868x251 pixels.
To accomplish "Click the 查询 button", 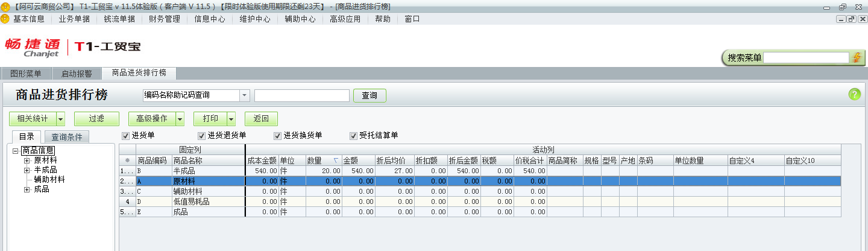I will (x=369, y=95).
